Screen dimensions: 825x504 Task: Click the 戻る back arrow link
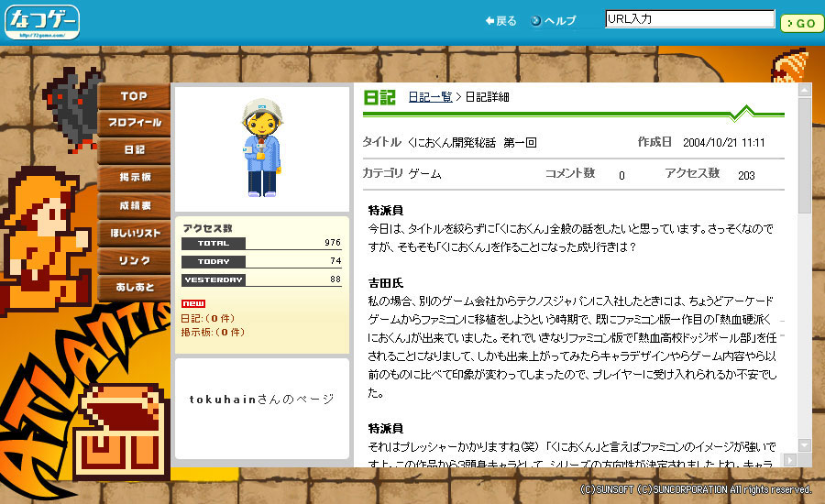(x=501, y=21)
